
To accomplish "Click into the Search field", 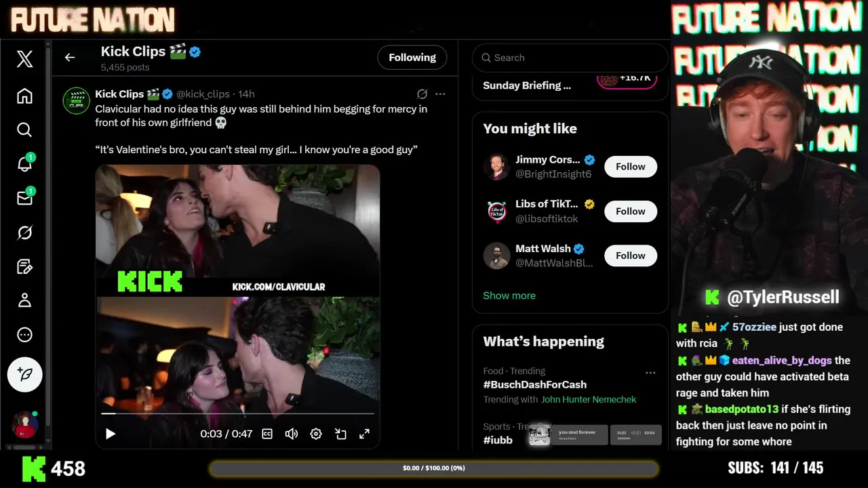I will tap(570, 58).
